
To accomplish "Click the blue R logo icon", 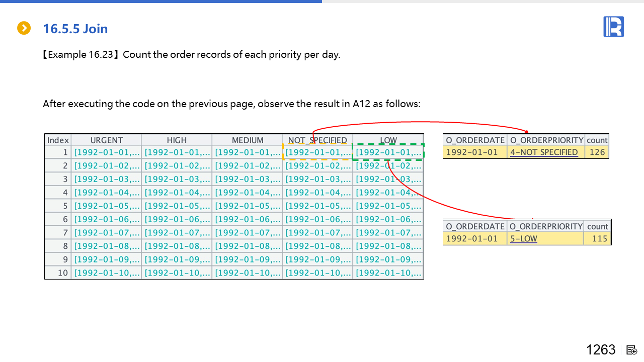I will 613,27.
